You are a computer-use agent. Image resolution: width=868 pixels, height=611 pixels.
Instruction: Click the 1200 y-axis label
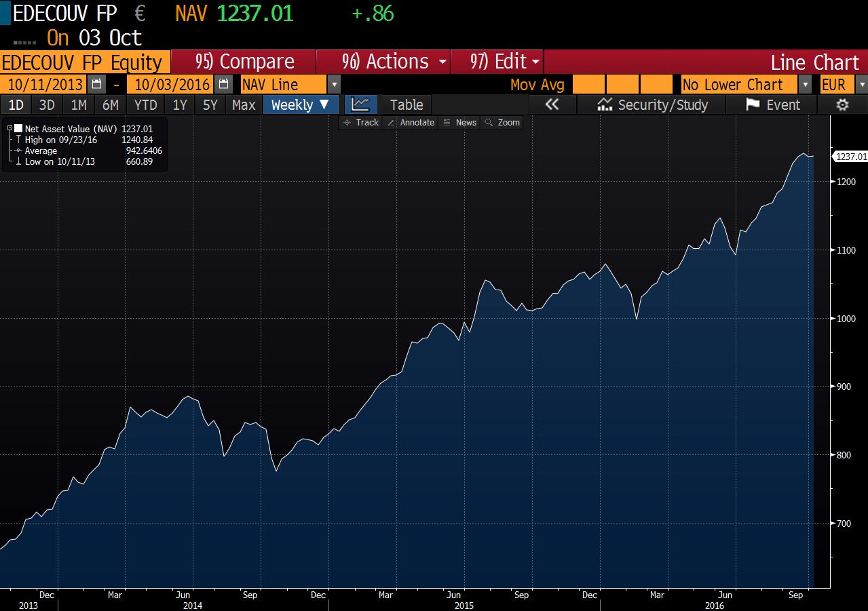tap(846, 182)
